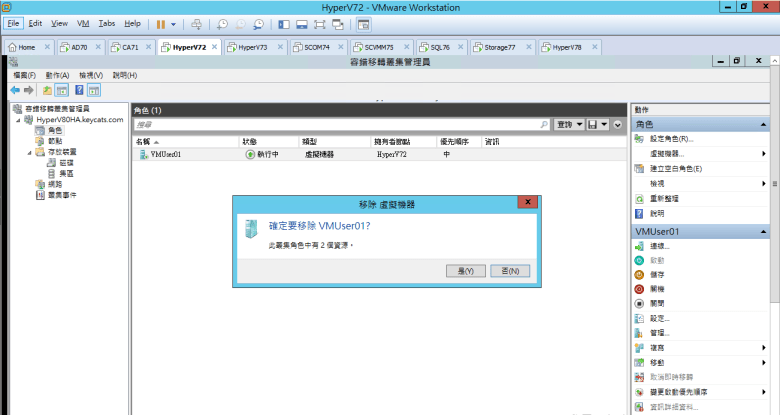780x415 pixels.
Task: Click the VMware pause VM icon
Action: tap(160, 23)
